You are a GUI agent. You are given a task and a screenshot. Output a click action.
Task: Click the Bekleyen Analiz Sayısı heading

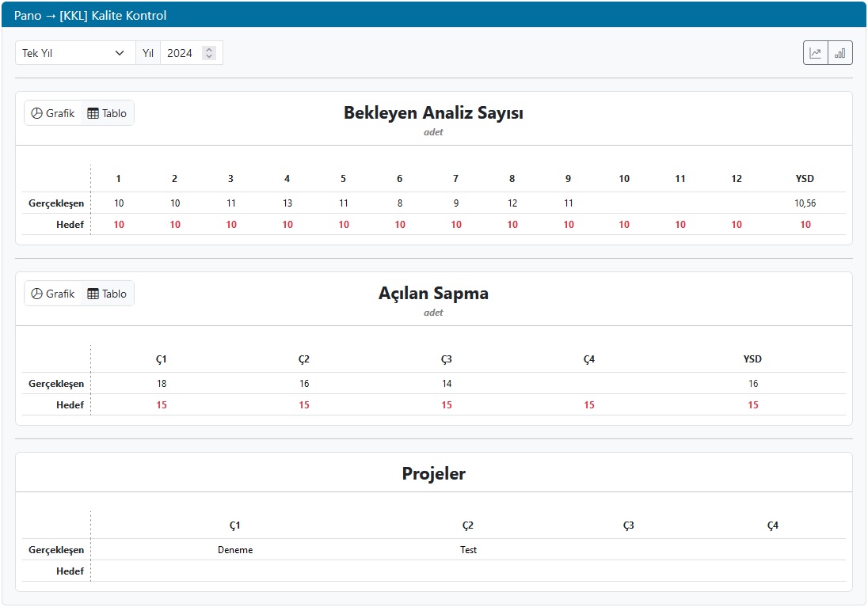pyautogui.click(x=433, y=113)
